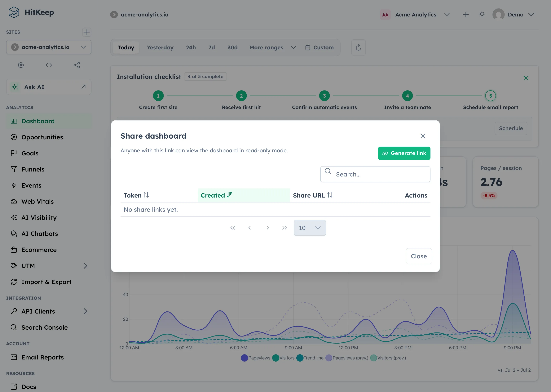Open Acme Analytics team dropdown
The height and width of the screenshot is (392, 551).
coord(415,15)
